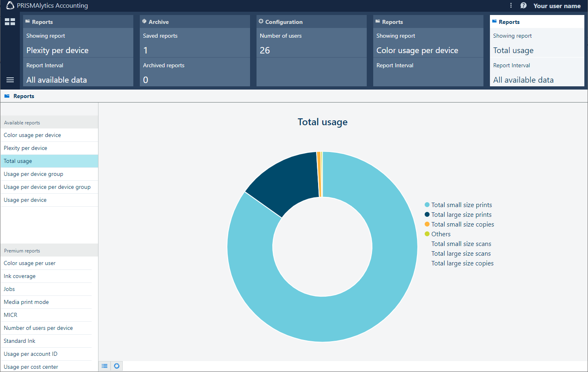Toggle the Others legend entry
The image size is (588, 372).
[440, 234]
